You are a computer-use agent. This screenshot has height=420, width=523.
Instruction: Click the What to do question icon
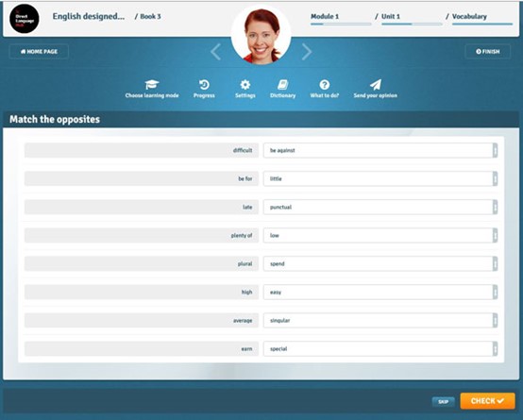point(325,85)
